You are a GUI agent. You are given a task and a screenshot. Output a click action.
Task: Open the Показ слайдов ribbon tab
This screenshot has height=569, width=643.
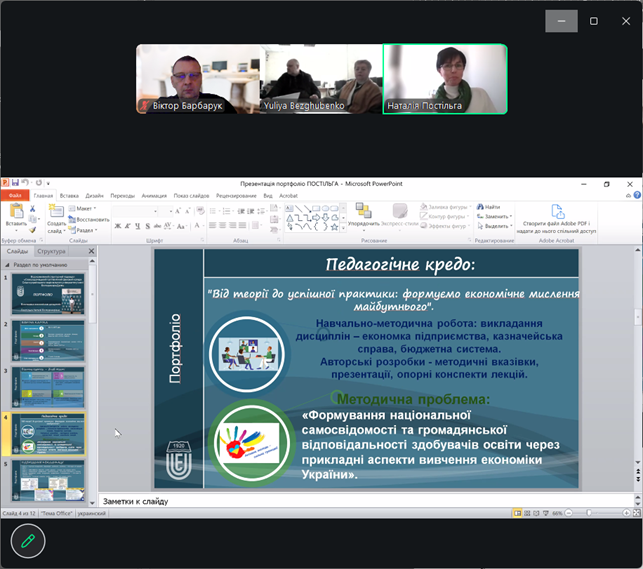(x=191, y=196)
